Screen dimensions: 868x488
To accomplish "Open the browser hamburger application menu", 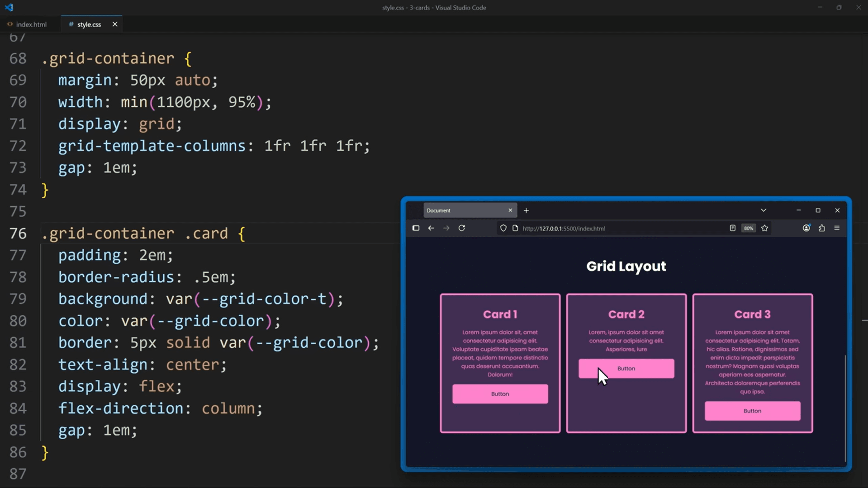I will (837, 228).
